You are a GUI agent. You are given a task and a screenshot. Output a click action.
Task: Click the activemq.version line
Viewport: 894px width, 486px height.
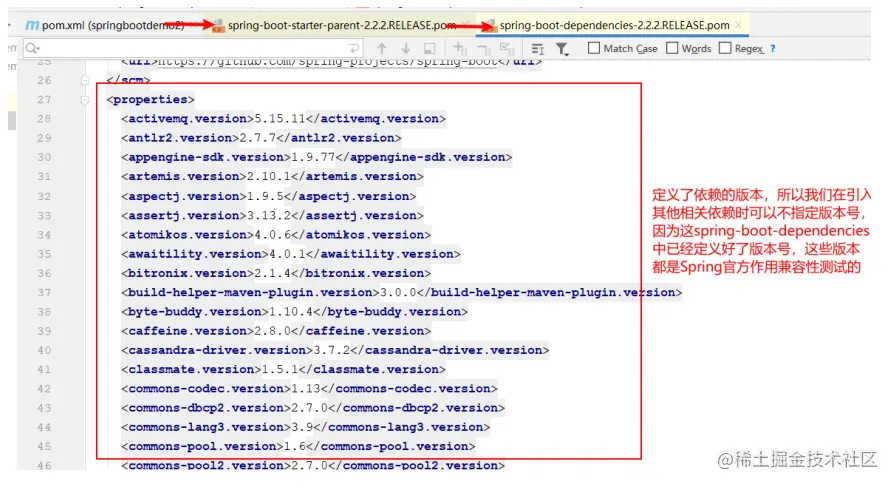[x=283, y=119]
